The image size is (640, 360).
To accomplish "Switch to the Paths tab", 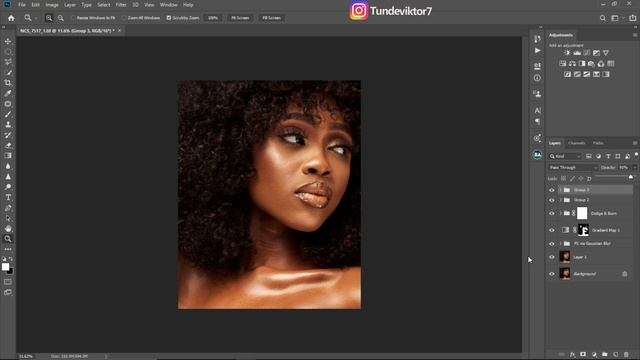I will coord(598,143).
